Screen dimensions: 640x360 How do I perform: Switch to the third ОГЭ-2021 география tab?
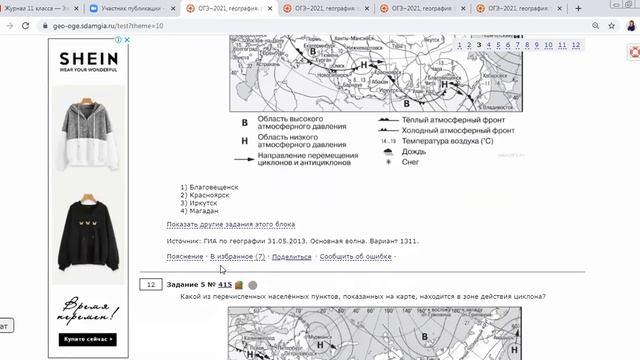point(422,8)
